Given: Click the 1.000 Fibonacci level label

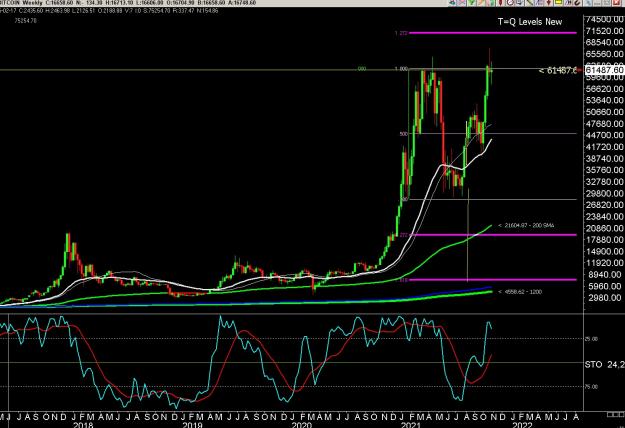Looking at the screenshot, I should (401, 69).
